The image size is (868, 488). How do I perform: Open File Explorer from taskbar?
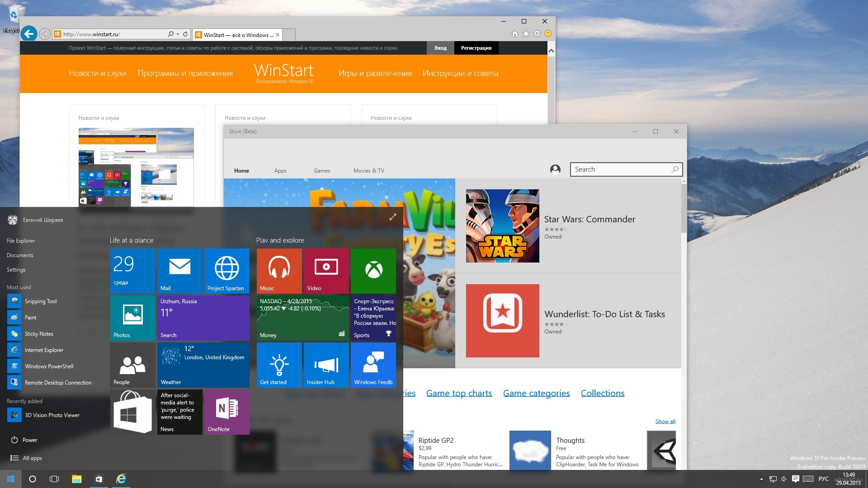pos(76,479)
